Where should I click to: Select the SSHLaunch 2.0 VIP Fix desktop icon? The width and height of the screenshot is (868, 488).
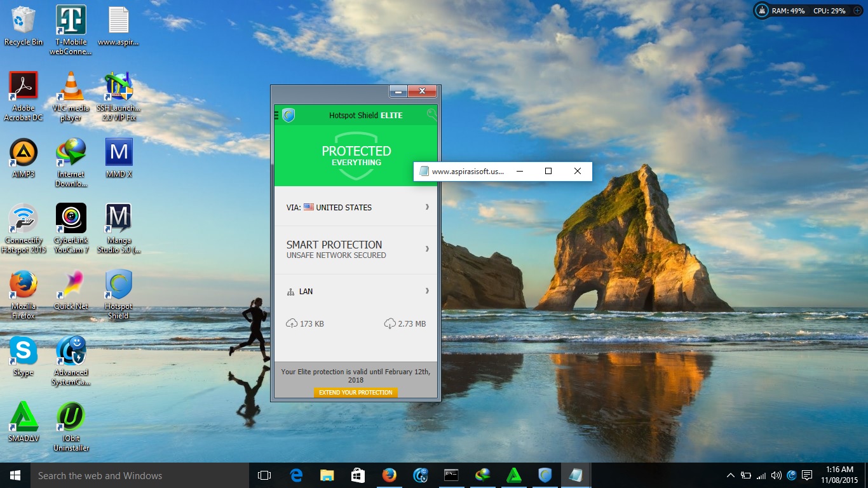point(118,96)
